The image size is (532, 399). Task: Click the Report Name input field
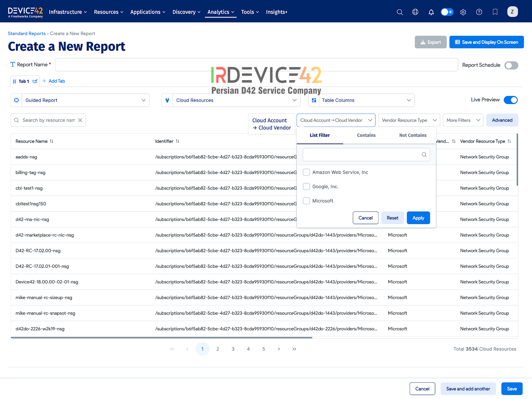pyautogui.click(x=257, y=65)
